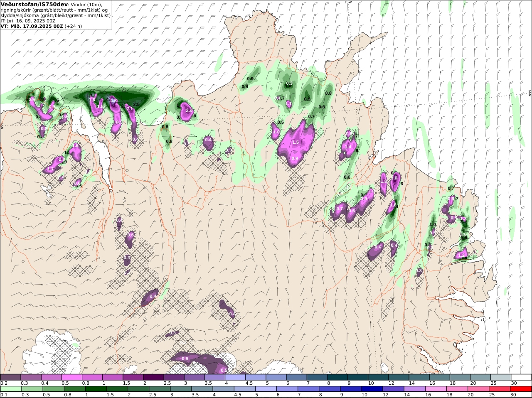Click the sleet/snow legend swatch for 0.2–0.3
The height and width of the screenshot is (398, 532).
click(x=10, y=377)
